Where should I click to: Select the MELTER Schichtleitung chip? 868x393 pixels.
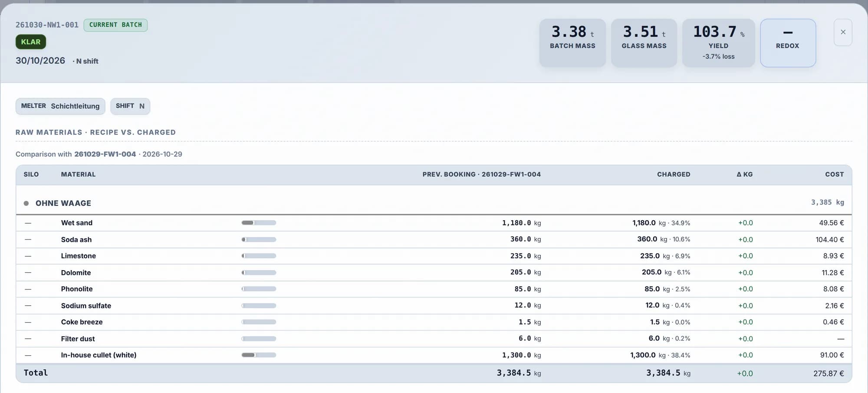coord(60,106)
